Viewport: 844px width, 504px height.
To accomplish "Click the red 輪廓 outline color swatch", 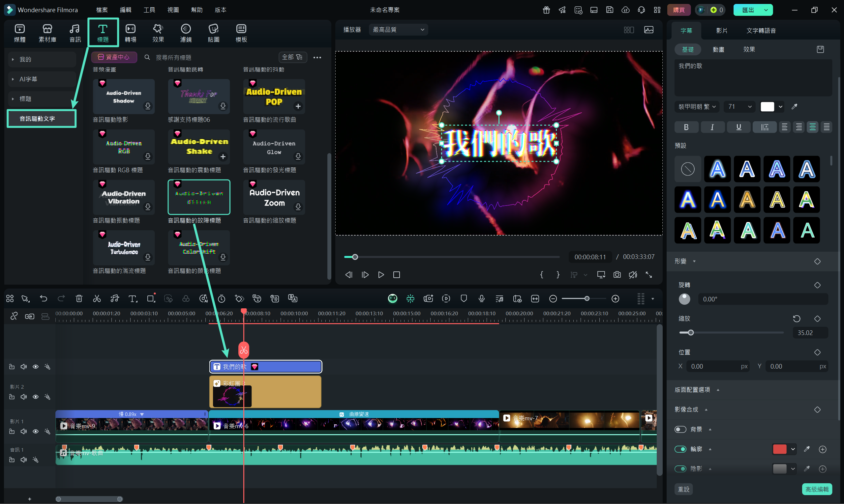I will point(779,449).
